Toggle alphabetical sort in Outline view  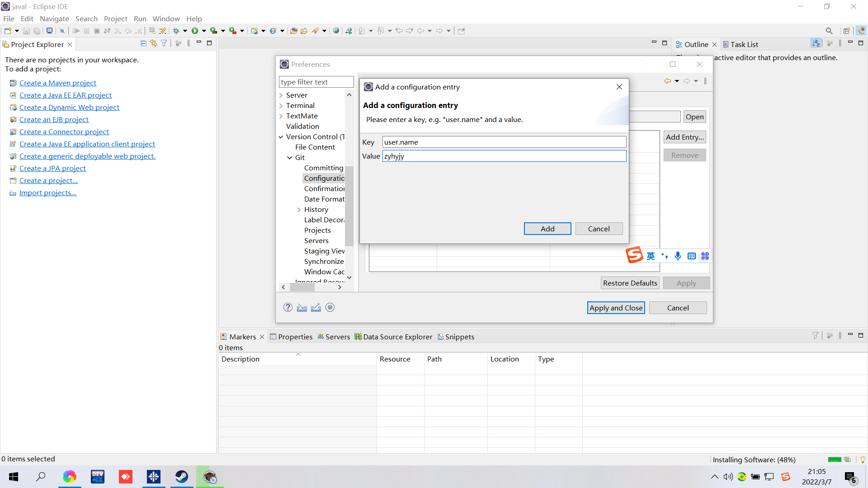(816, 43)
